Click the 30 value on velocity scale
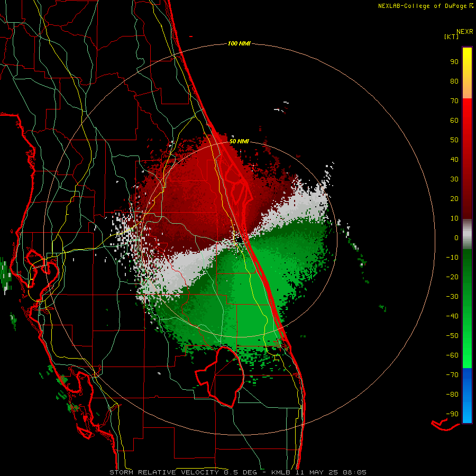Image resolution: width=476 pixels, height=476 pixels. pos(454,179)
